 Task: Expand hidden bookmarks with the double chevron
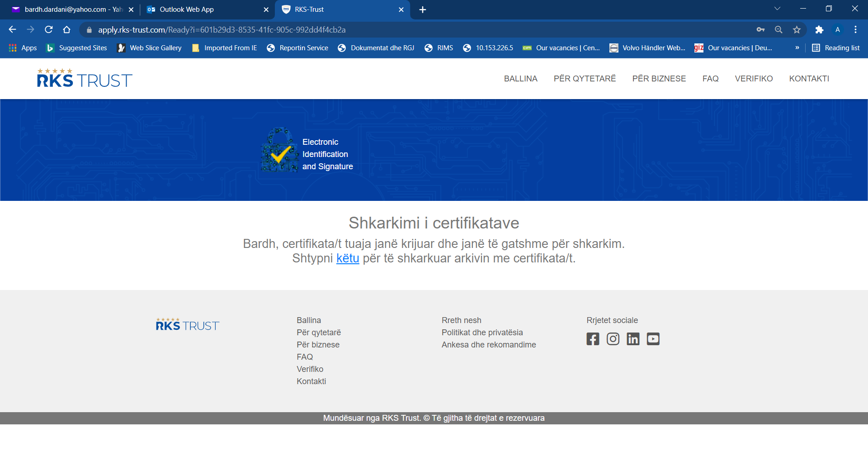tap(797, 48)
